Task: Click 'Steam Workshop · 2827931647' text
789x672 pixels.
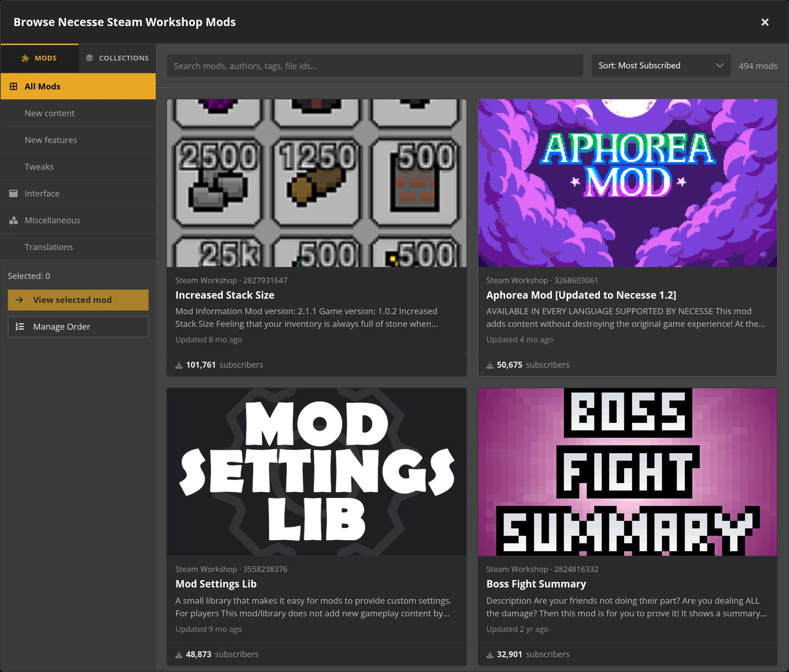Action: click(231, 280)
